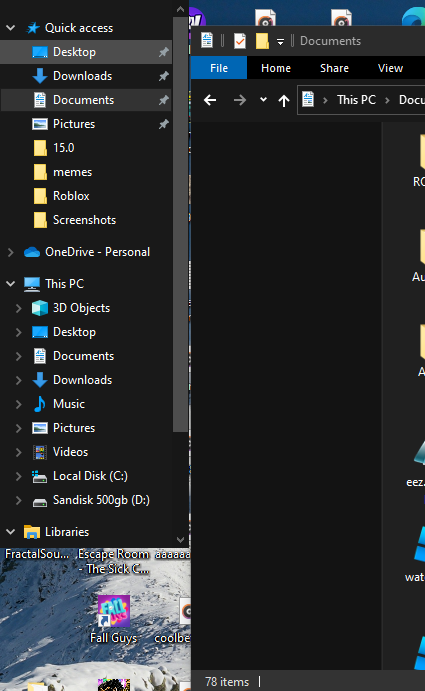Collapse the This PC tree section
Screen dimensions: 425x691
pos(11,284)
